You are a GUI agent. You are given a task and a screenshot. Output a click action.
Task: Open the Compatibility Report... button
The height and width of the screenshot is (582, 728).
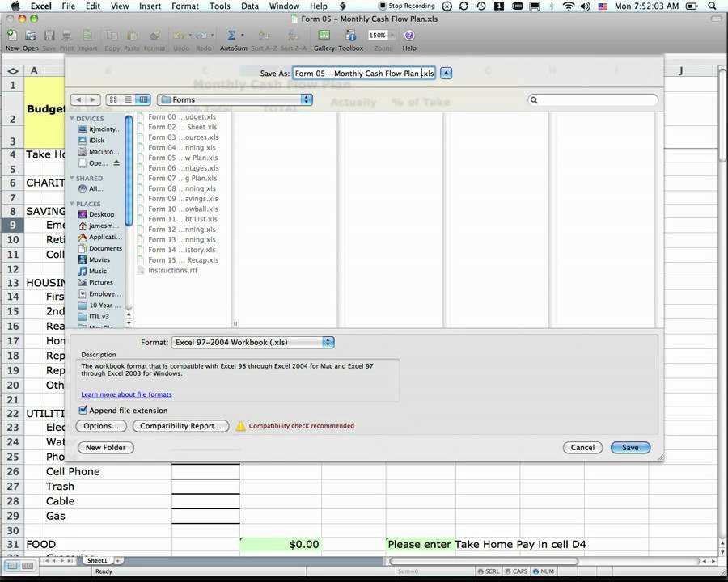[180, 426]
